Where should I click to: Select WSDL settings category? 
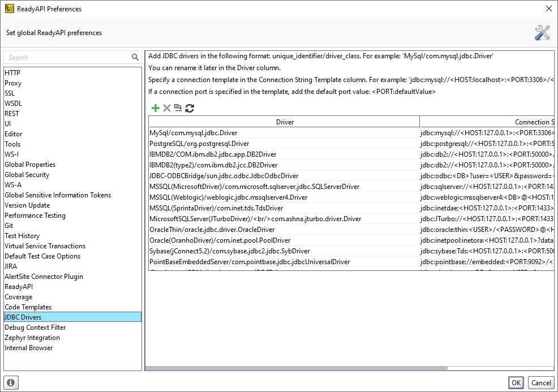pyautogui.click(x=72, y=104)
